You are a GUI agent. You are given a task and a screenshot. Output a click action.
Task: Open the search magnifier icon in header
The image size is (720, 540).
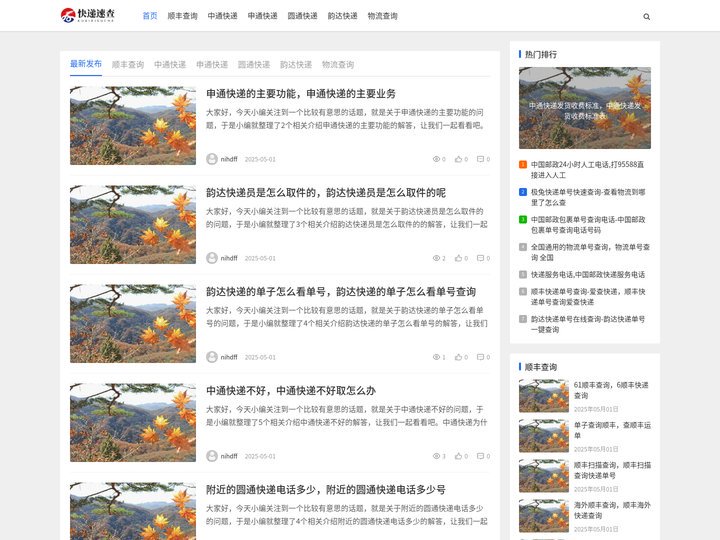(647, 17)
